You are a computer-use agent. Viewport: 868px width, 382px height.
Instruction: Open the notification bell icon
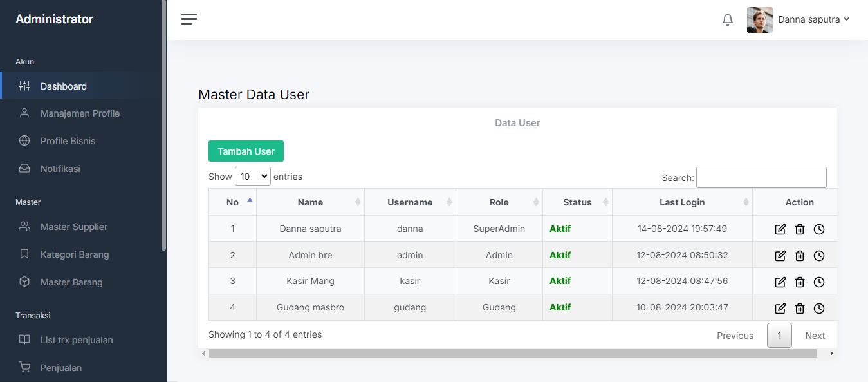click(x=728, y=20)
